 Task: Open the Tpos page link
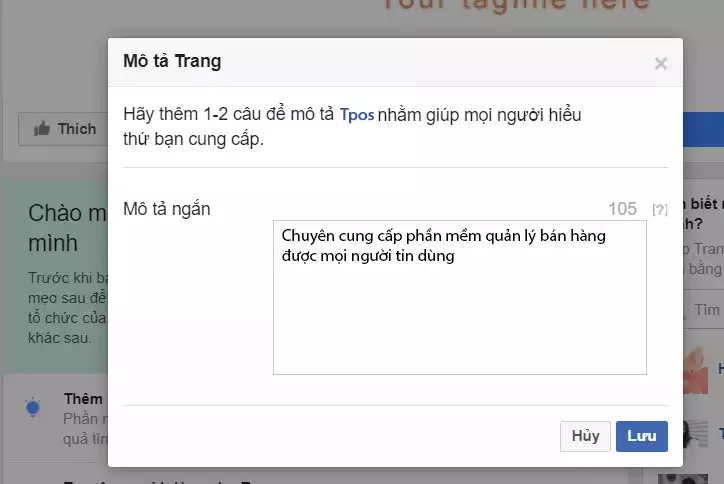357,115
